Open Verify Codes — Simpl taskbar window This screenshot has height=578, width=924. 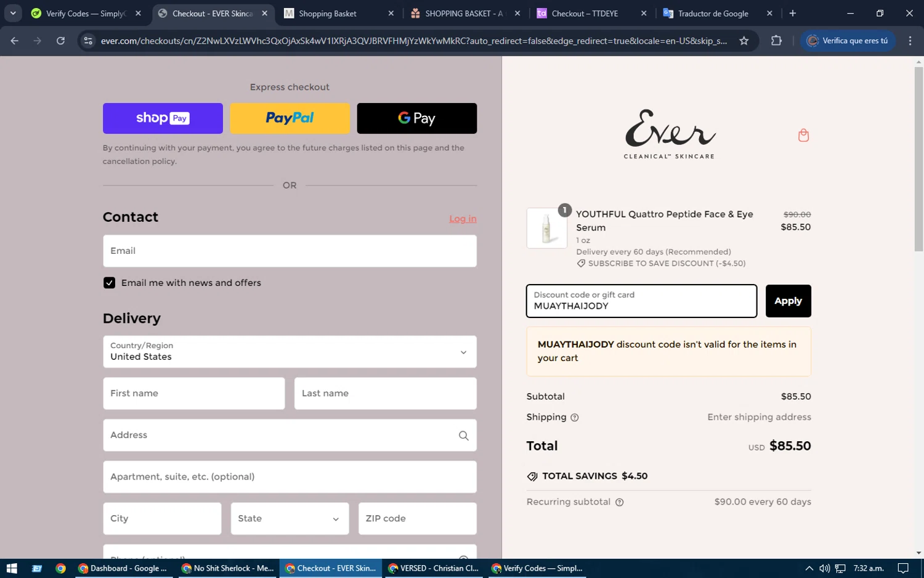537,568
